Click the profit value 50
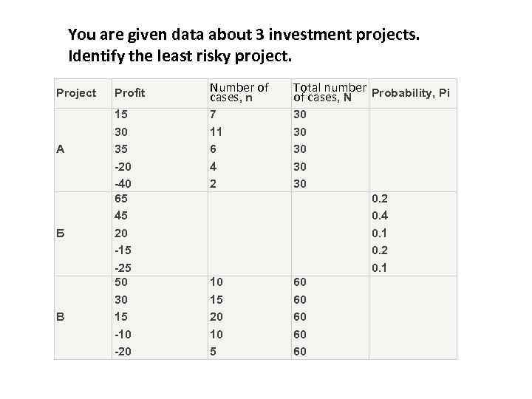 pos(120,282)
